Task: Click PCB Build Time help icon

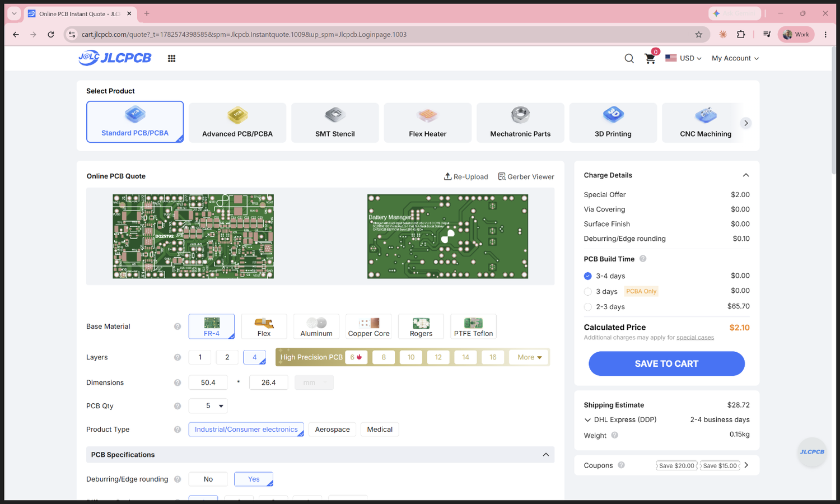Action: (643, 259)
